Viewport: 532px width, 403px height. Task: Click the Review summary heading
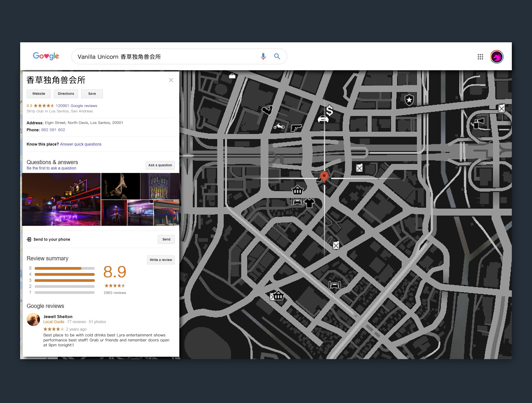(x=47, y=258)
